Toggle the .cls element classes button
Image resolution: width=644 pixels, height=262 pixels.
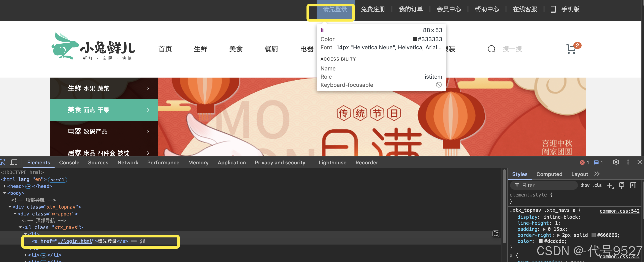(598, 185)
